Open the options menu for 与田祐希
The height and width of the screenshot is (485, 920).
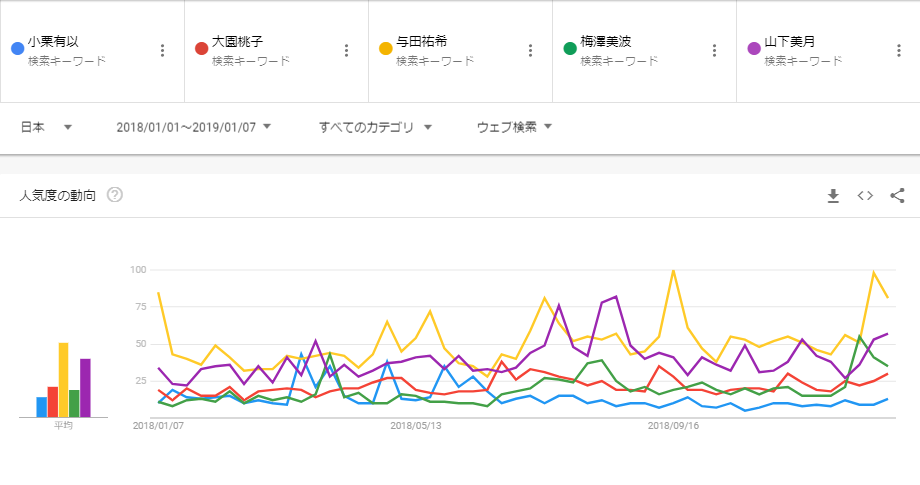[530, 51]
